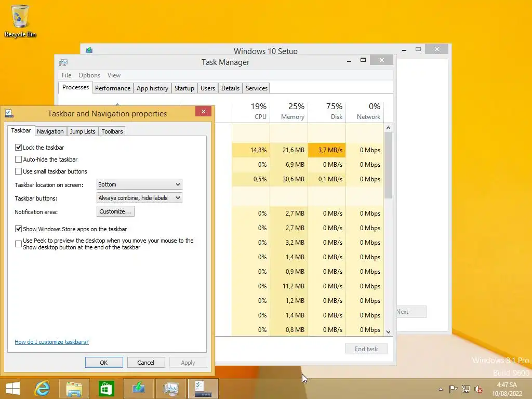Select the 30,6 MB memory cell
The image size is (532, 399).
click(x=289, y=179)
